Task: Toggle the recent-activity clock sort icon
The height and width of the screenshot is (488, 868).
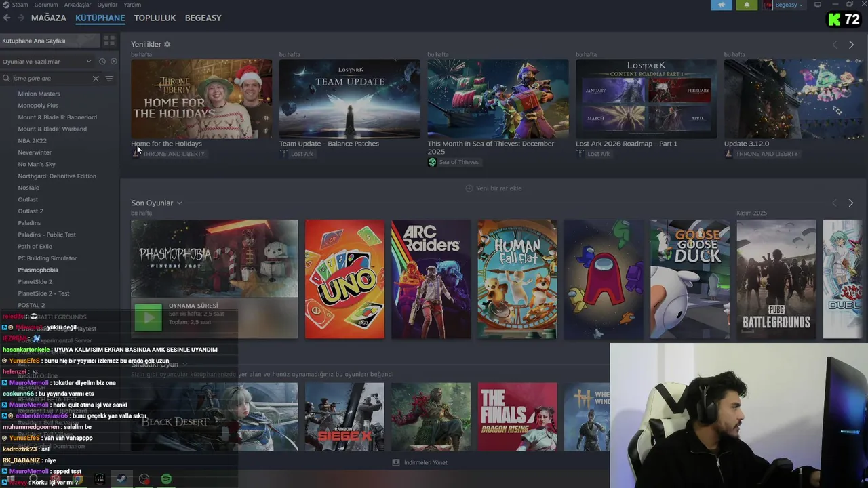Action: (x=102, y=62)
